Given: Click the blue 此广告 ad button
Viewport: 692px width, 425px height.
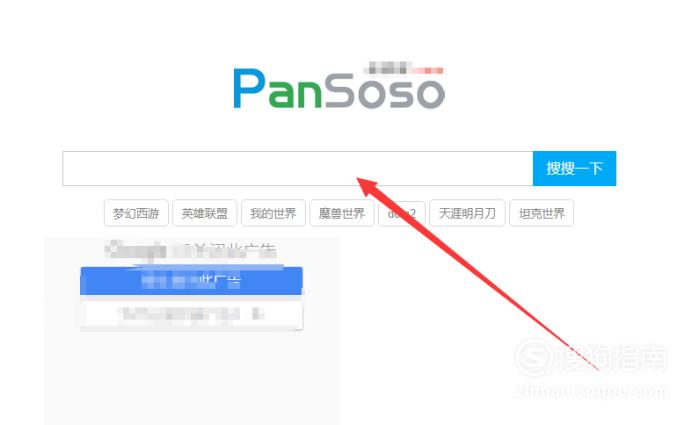Looking at the screenshot, I should point(191,281).
